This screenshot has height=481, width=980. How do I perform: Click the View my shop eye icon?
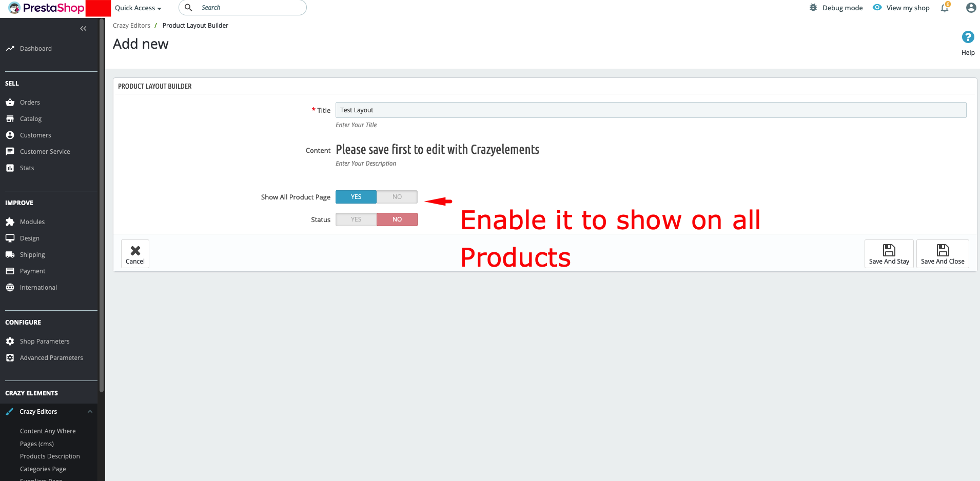point(877,8)
